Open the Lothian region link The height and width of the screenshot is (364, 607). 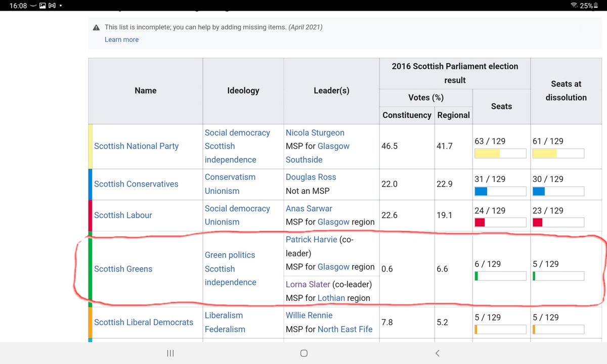tap(331, 298)
